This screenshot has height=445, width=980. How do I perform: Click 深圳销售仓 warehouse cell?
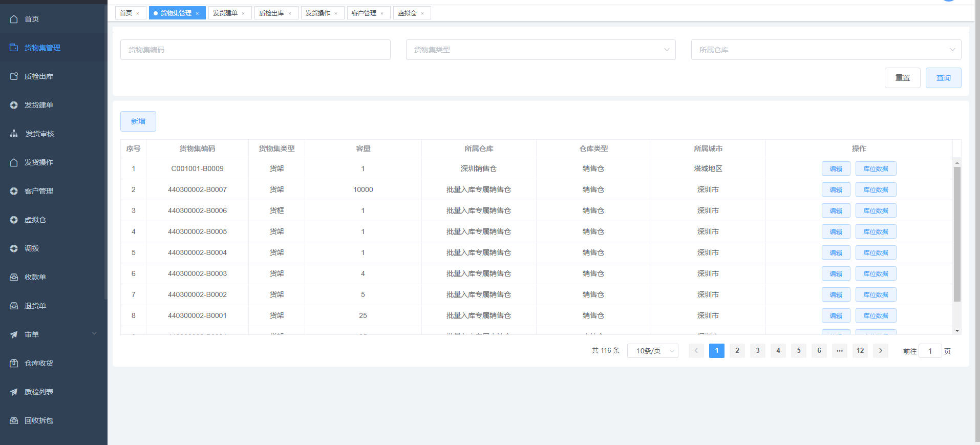[479, 168]
